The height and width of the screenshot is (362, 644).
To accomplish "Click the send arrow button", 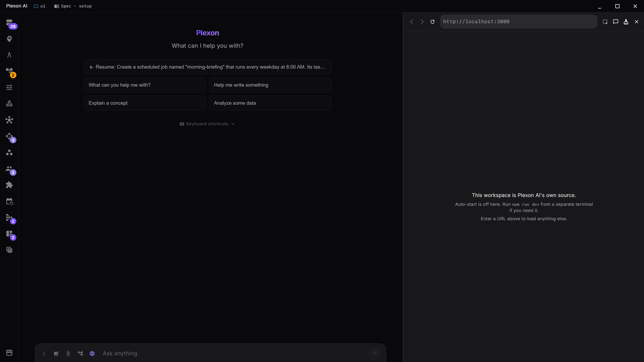I will tap(375, 353).
